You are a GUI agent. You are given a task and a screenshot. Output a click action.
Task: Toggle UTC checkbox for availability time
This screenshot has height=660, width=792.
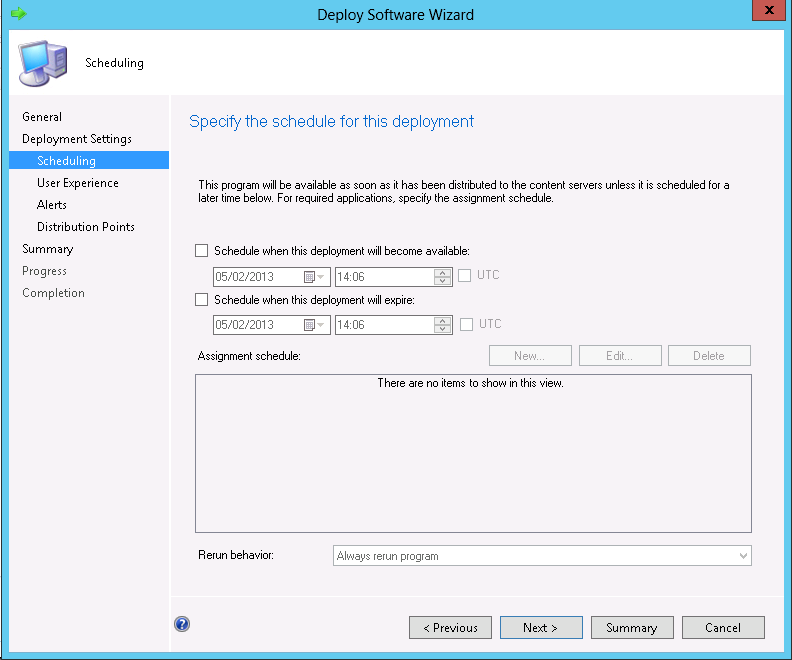tap(464, 275)
